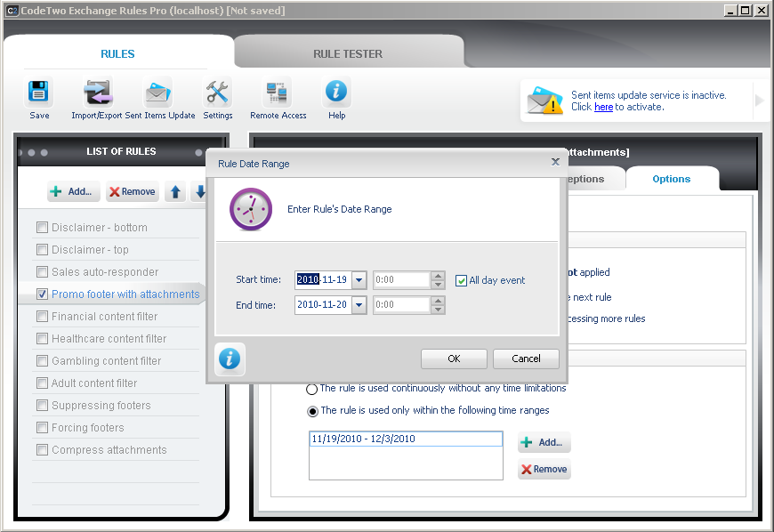This screenshot has width=774, height=532.
Task: Switch to the RULE TESTER tab
Action: 348,53
